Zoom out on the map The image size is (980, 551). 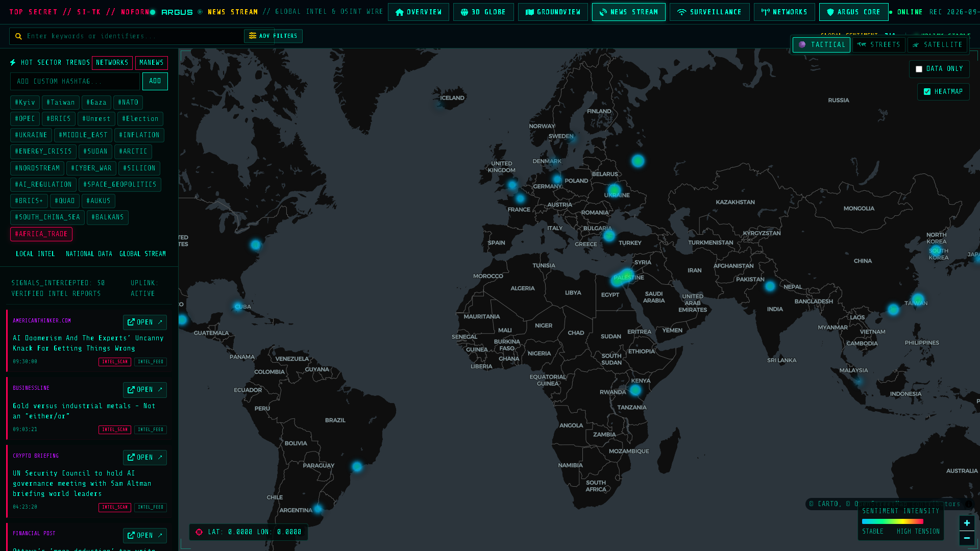point(967,538)
